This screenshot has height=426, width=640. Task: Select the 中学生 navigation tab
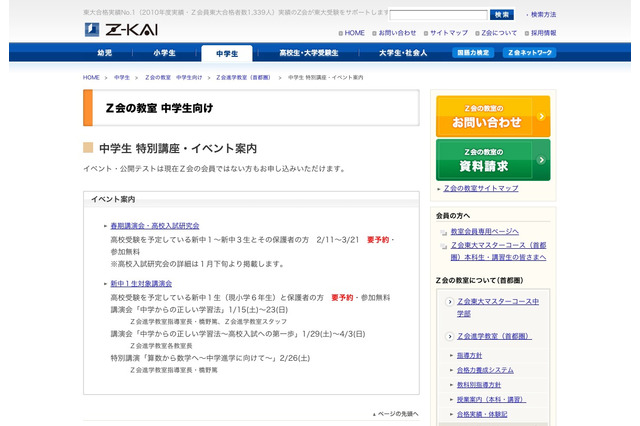coord(227,53)
